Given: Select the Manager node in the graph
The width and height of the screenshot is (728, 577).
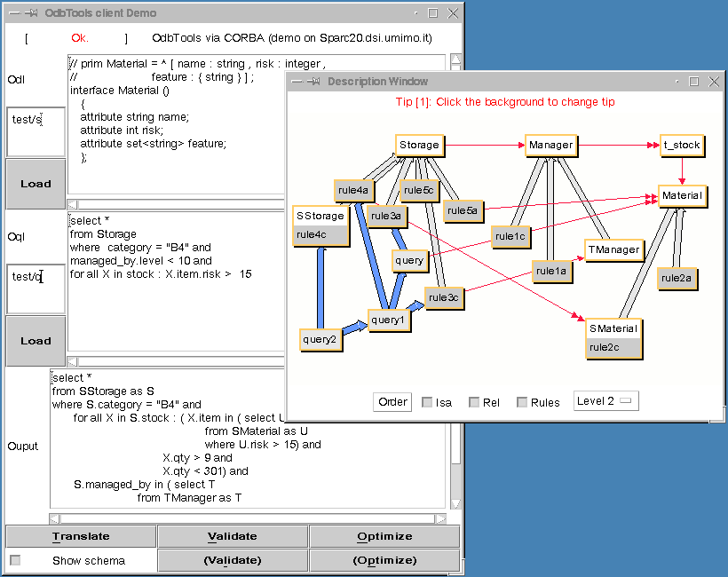Looking at the screenshot, I should (x=550, y=145).
